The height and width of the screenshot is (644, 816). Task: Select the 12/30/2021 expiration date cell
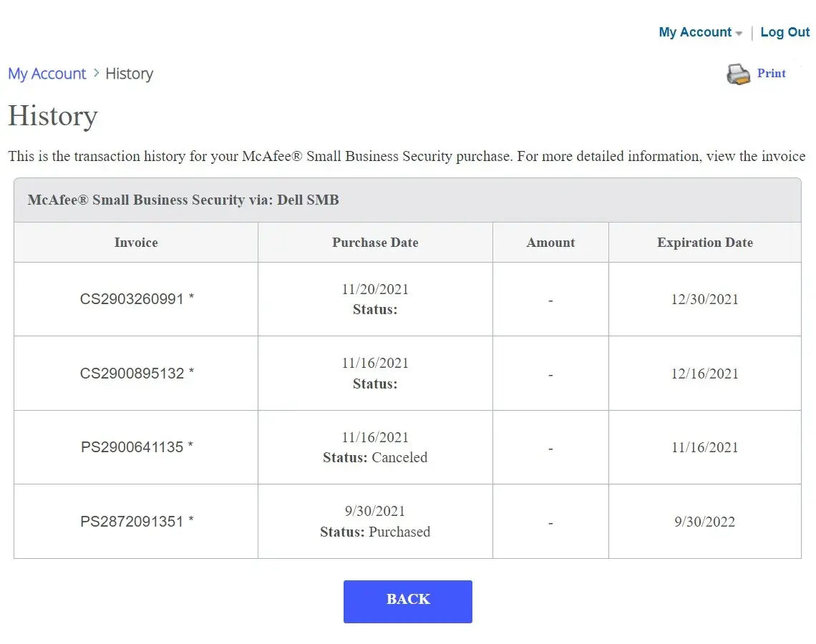[705, 299]
